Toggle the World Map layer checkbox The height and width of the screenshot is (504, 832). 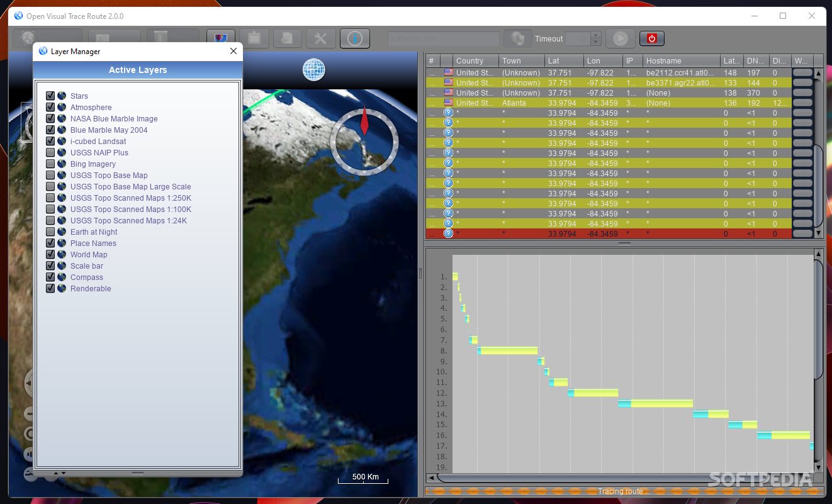[50, 255]
